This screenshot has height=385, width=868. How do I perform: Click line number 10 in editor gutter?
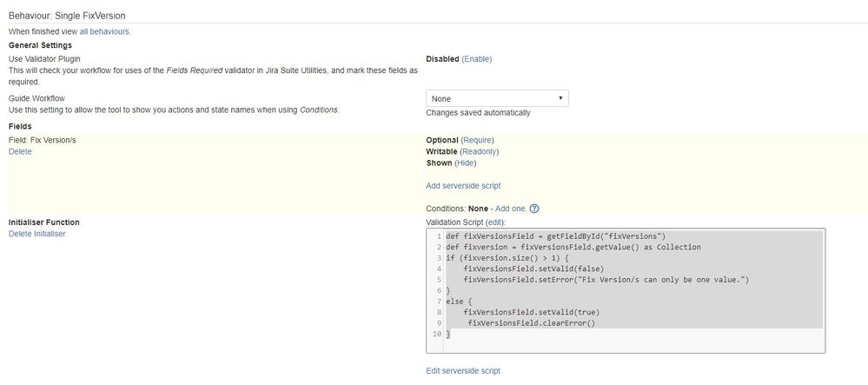(437, 334)
